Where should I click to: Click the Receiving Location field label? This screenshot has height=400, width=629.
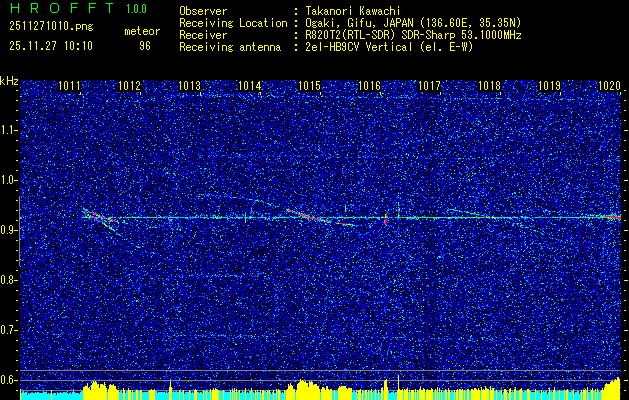[x=233, y=23]
